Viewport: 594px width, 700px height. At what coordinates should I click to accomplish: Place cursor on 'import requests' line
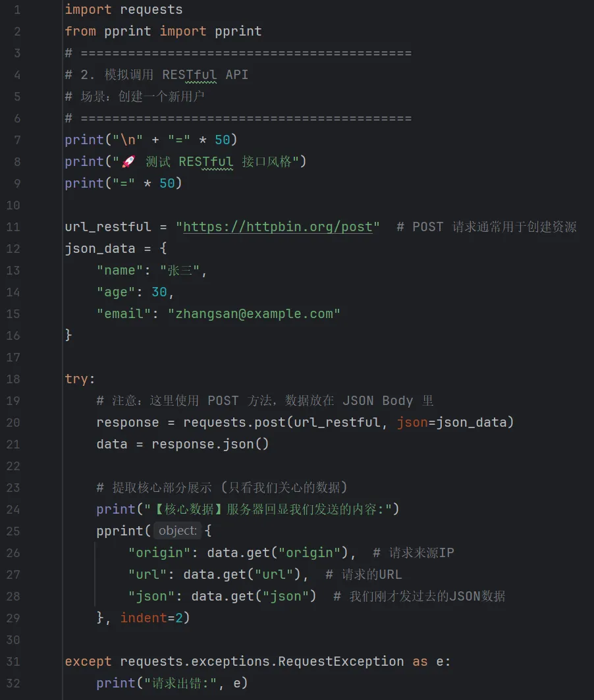123,10
